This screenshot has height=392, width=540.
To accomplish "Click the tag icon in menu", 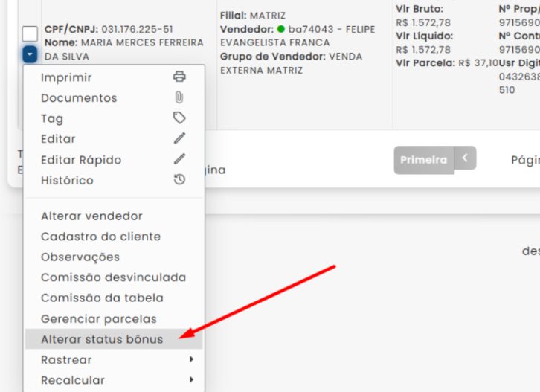I will [179, 118].
